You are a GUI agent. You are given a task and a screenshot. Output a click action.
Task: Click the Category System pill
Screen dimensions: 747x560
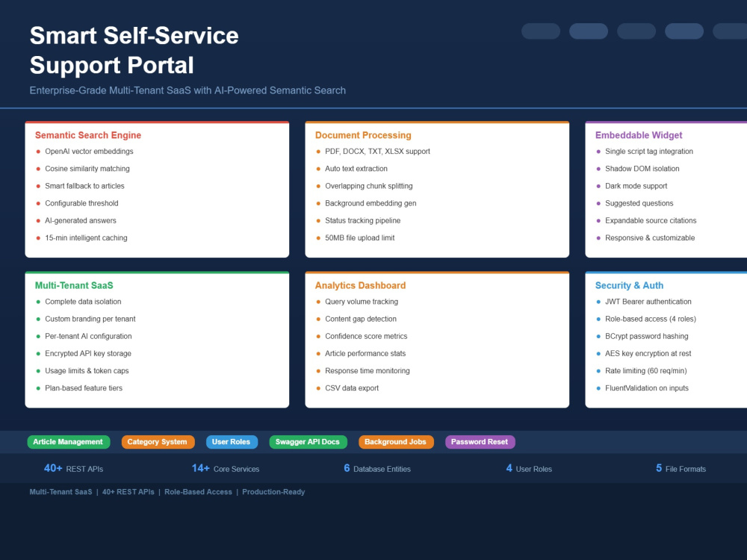[158, 442]
